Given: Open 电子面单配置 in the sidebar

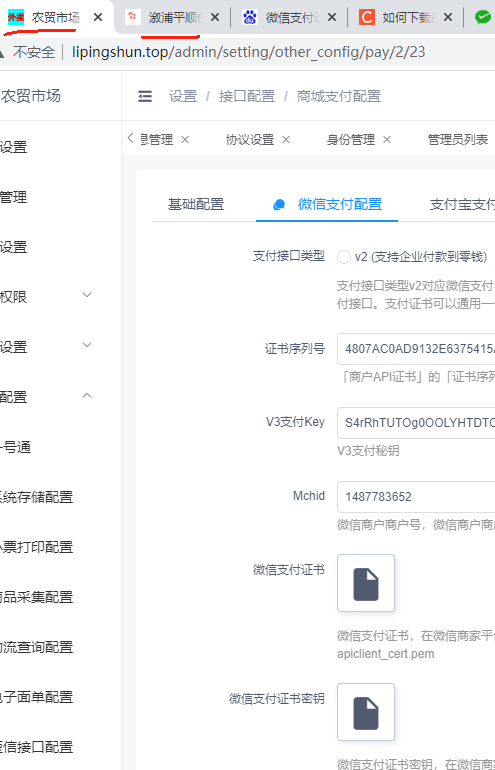Looking at the screenshot, I should (x=36, y=697).
